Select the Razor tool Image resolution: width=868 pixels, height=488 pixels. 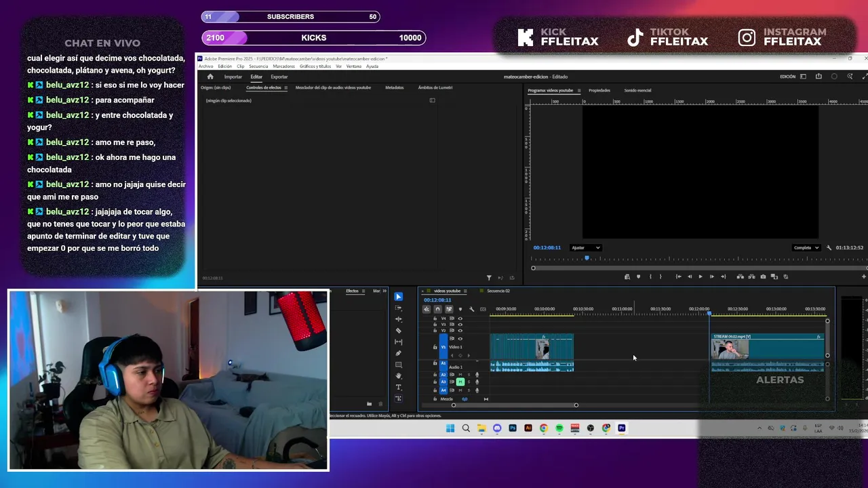(398, 331)
